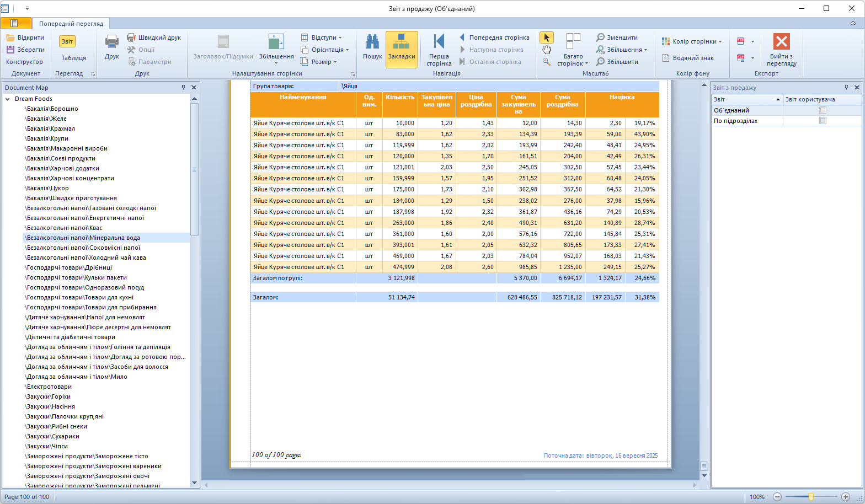Screen dimensions: 865x504
Task: Select the Загалом по групі total row
Action: (x=455, y=278)
